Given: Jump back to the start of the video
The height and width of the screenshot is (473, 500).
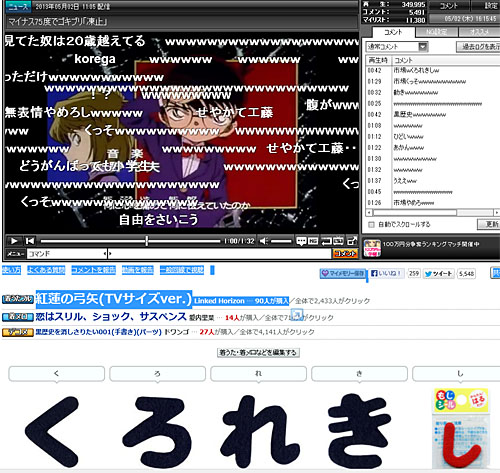Looking at the screenshot, I should [x=30, y=241].
